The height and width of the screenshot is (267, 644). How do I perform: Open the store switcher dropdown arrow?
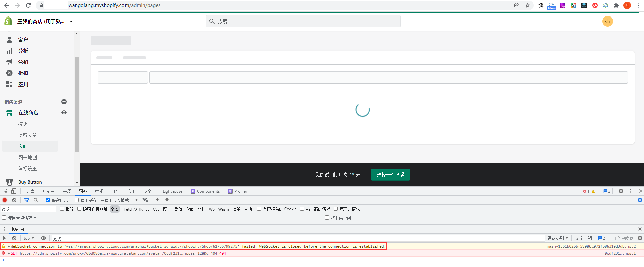click(71, 21)
